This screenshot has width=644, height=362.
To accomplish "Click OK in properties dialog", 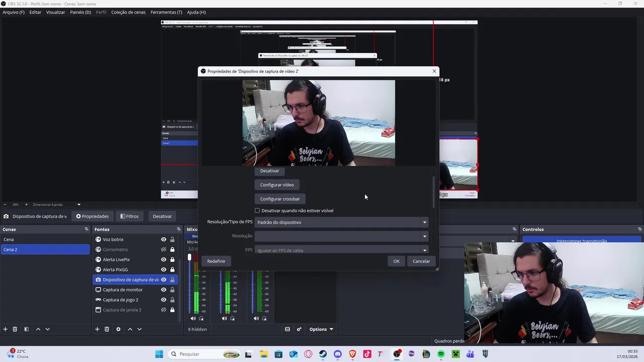I will click(x=396, y=261).
